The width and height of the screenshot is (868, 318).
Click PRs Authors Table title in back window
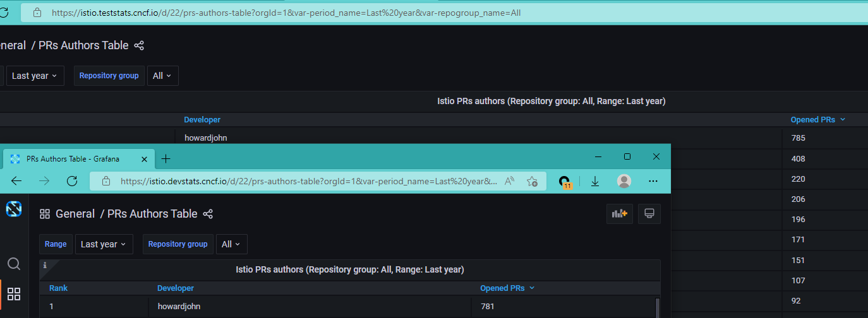[x=83, y=45]
